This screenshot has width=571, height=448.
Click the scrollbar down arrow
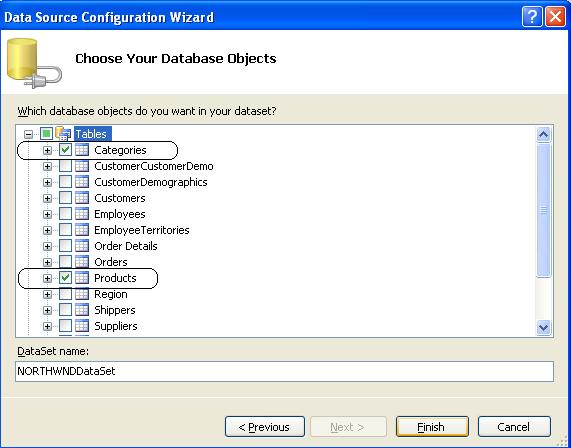pyautogui.click(x=543, y=327)
